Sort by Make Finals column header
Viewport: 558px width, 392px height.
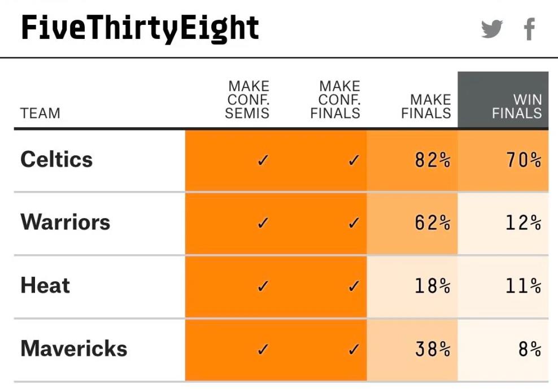click(426, 106)
